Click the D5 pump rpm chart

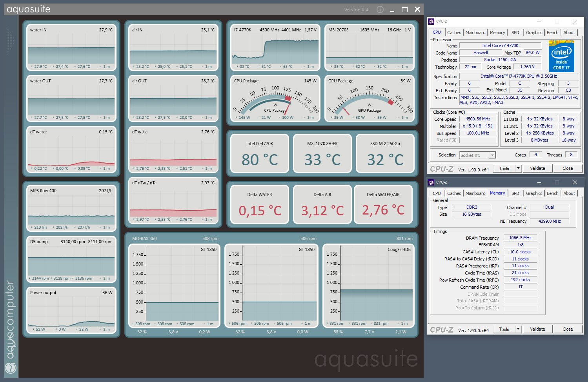click(71, 260)
